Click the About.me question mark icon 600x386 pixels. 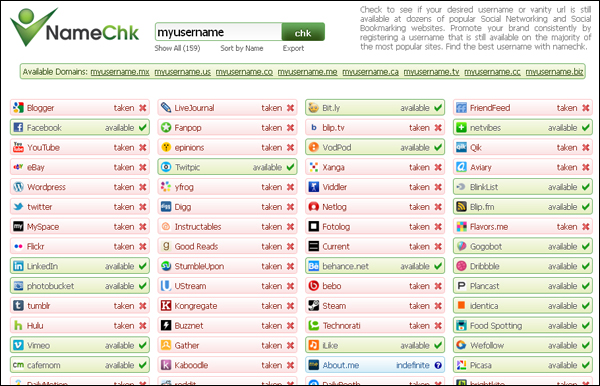(438, 365)
